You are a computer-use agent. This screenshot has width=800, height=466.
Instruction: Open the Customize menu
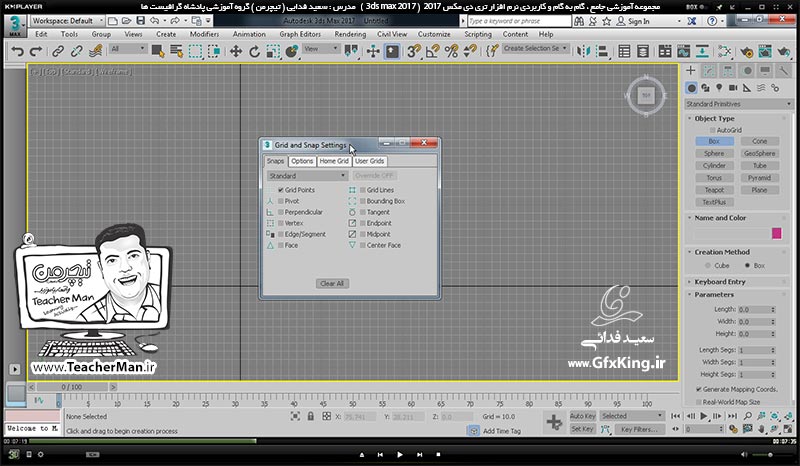(434, 34)
